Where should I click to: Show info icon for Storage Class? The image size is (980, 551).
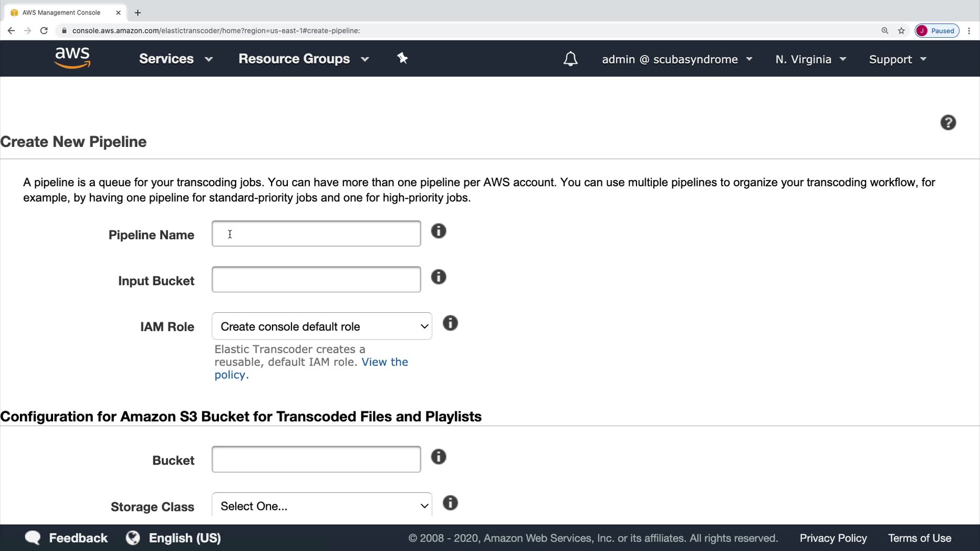(450, 503)
